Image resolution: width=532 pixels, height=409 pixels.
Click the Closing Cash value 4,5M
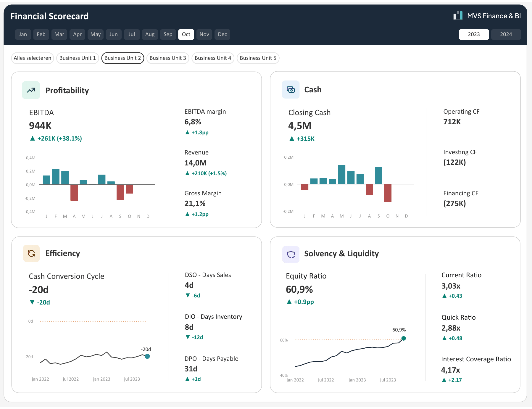[x=300, y=126]
